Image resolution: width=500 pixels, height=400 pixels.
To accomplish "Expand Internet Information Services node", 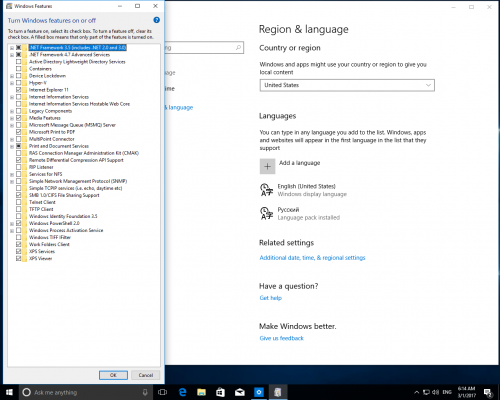I will tap(12, 97).
